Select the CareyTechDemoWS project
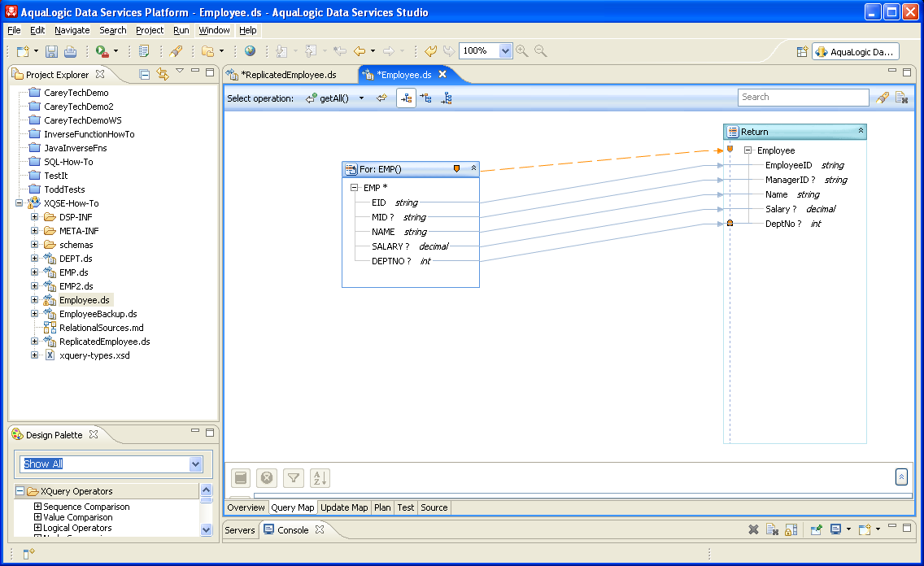 pyautogui.click(x=82, y=120)
